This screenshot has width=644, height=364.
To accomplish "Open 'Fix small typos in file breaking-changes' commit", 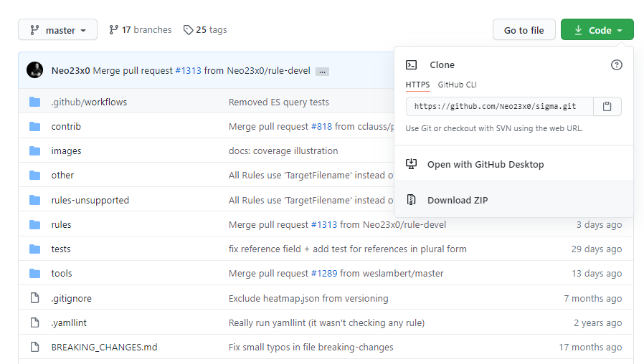I will coord(311,348).
